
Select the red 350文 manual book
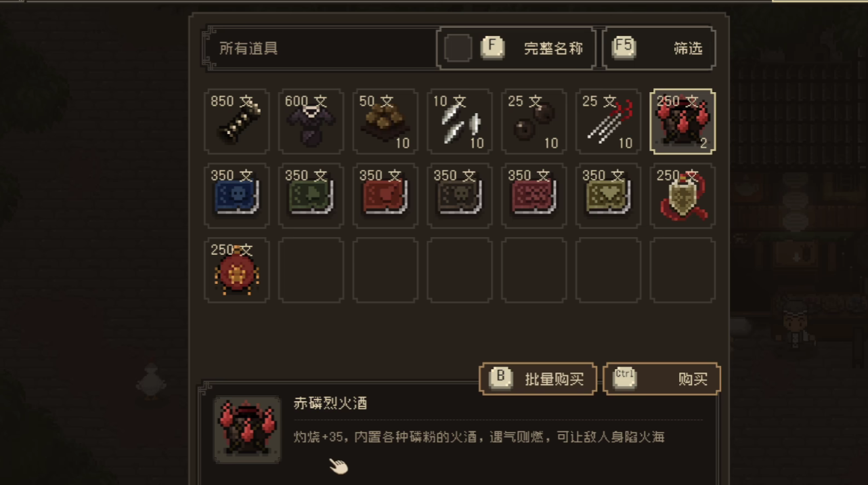pyautogui.click(x=385, y=196)
